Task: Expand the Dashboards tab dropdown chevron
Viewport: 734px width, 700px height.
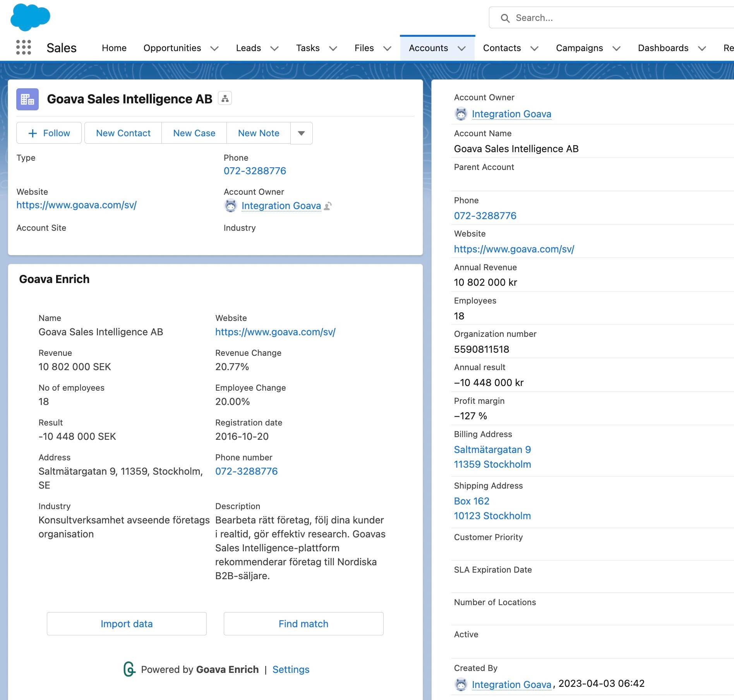Action: point(702,48)
